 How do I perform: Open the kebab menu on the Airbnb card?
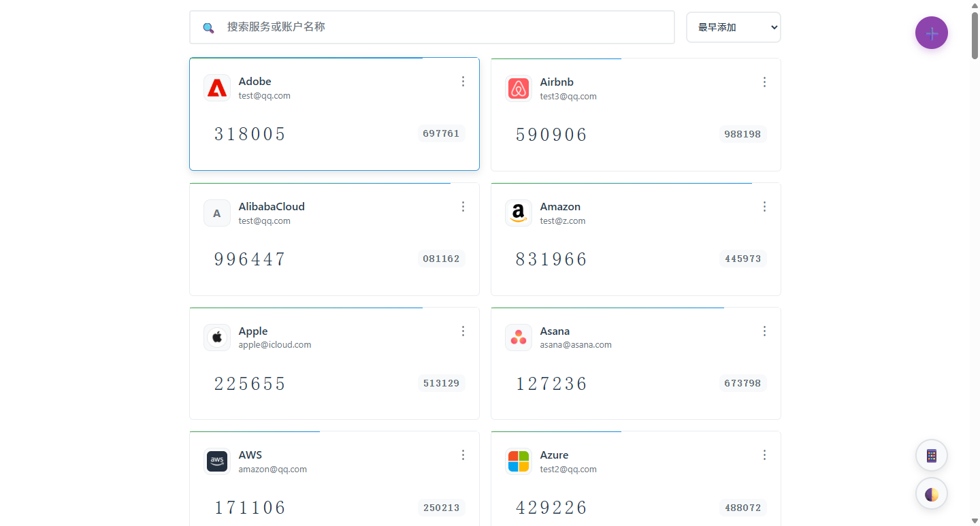pyautogui.click(x=764, y=82)
